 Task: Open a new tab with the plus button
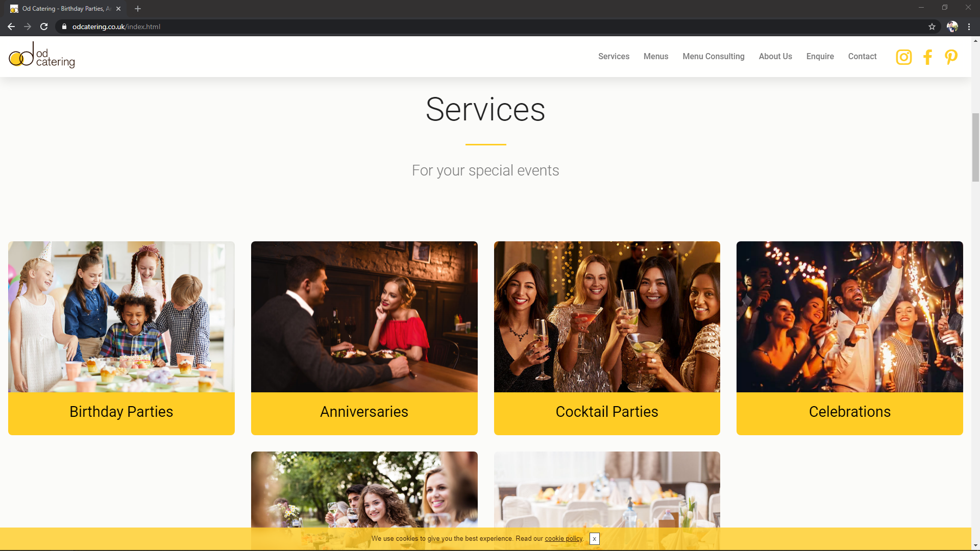pos(138,9)
